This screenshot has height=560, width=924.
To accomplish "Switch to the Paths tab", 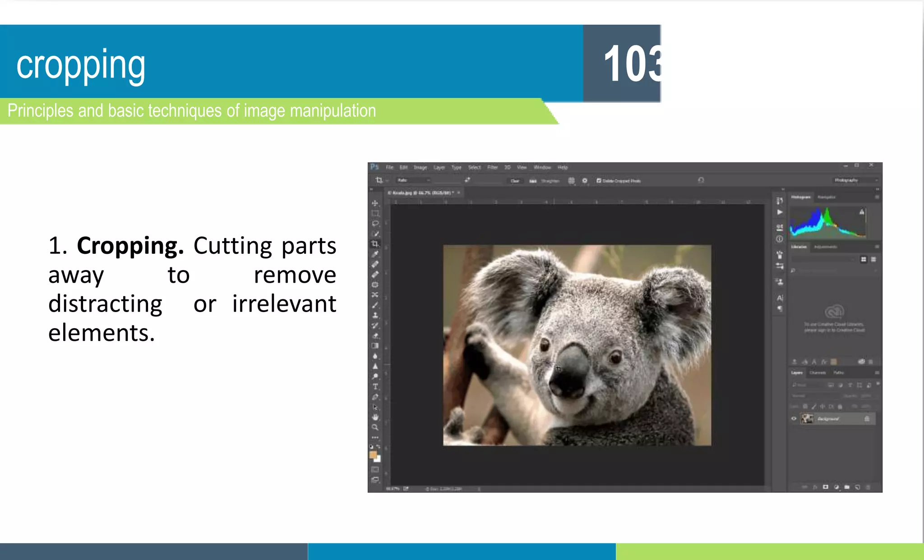I will coord(838,373).
